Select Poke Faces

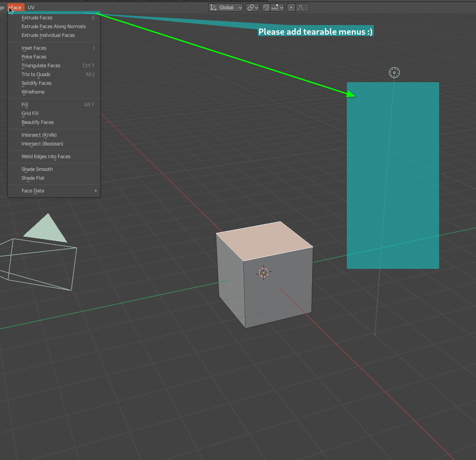click(54, 57)
